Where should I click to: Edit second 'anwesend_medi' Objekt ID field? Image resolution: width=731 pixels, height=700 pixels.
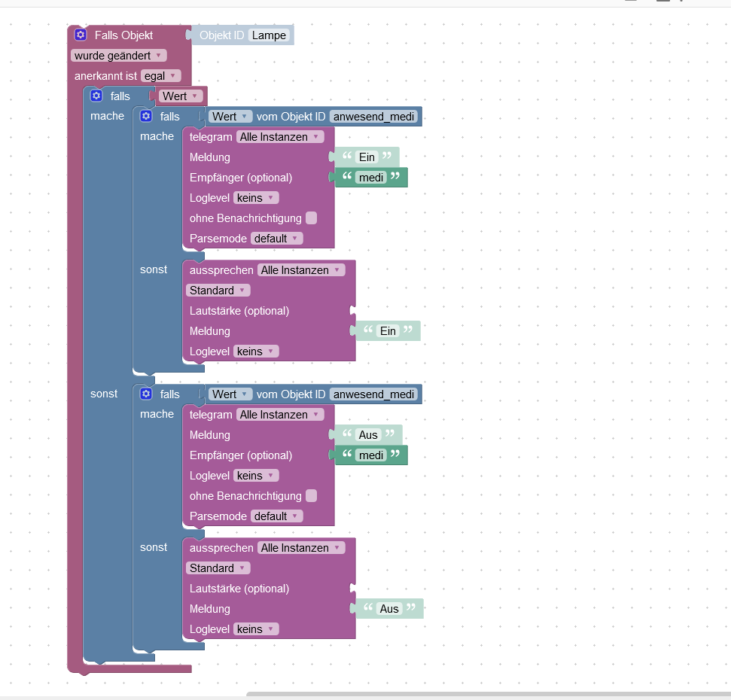click(373, 394)
